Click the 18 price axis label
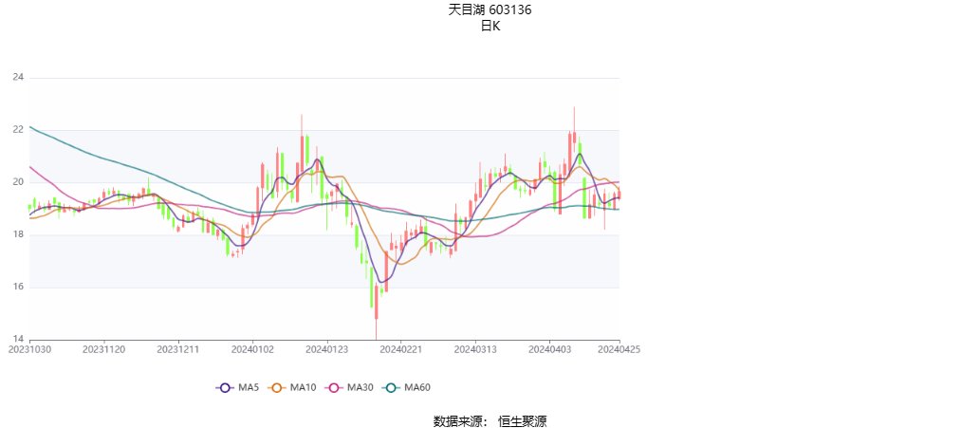The width and height of the screenshot is (980, 428). [18, 235]
